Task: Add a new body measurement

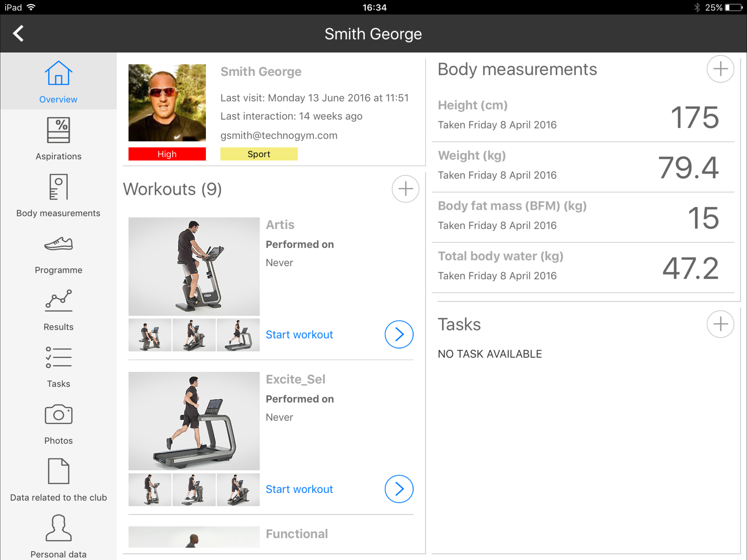Action: [x=720, y=69]
